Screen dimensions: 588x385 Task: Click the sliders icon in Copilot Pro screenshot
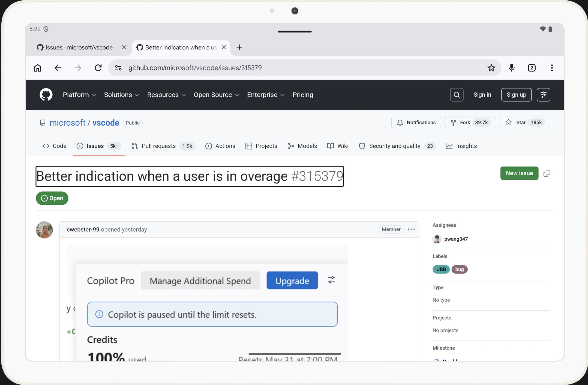[x=331, y=280]
